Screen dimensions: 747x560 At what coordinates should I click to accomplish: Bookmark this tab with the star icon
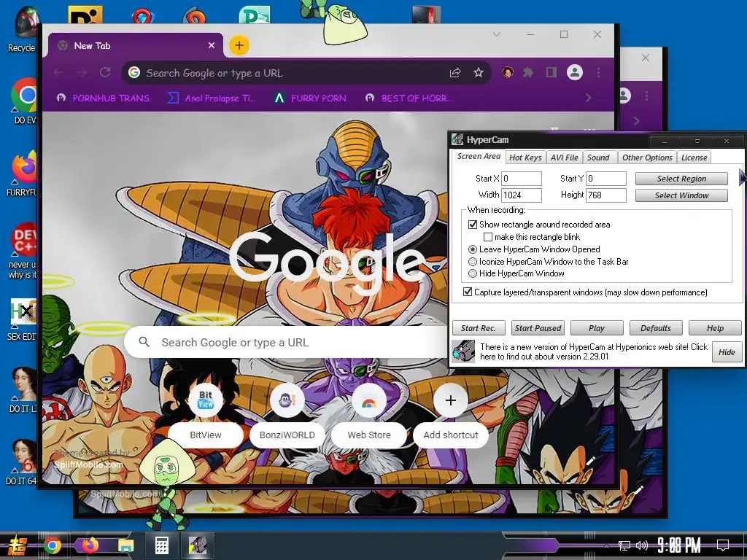(479, 72)
